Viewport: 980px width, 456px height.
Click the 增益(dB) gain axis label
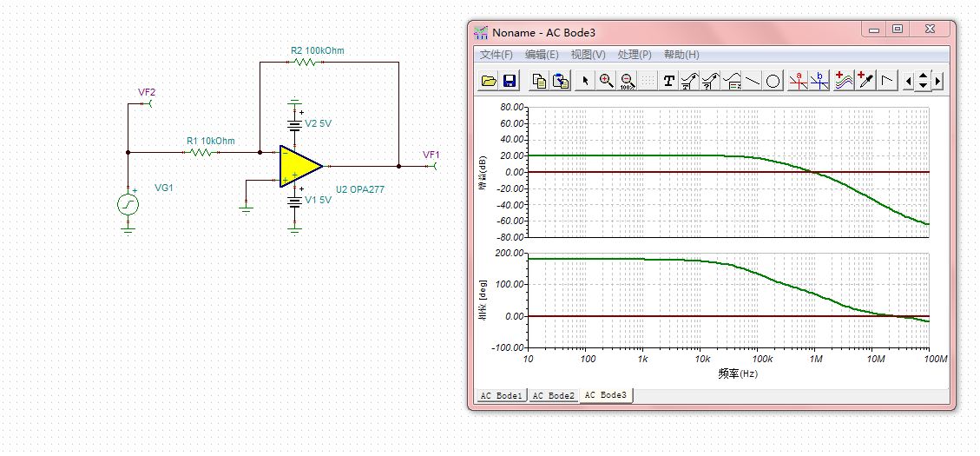(483, 172)
